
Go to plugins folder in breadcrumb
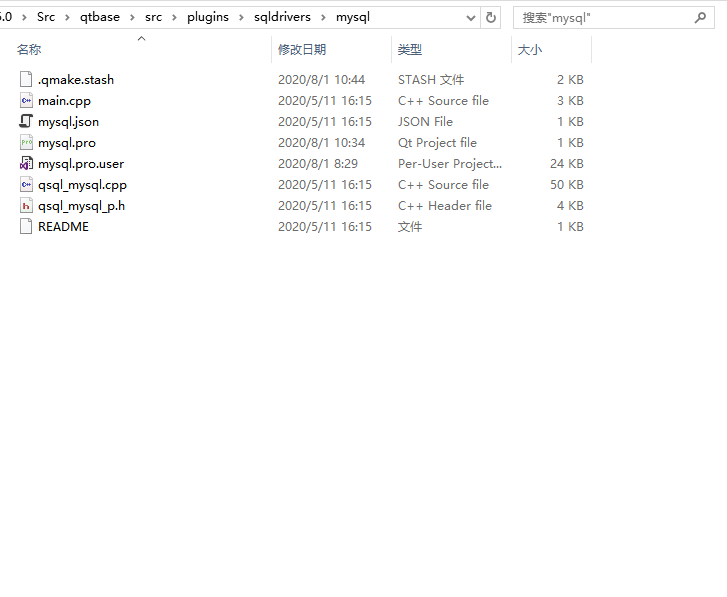pyautogui.click(x=208, y=17)
